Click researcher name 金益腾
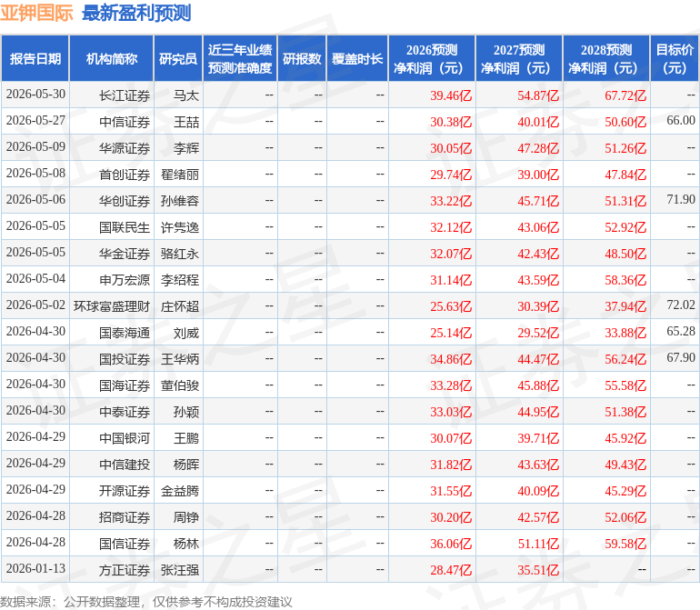 [x=180, y=491]
